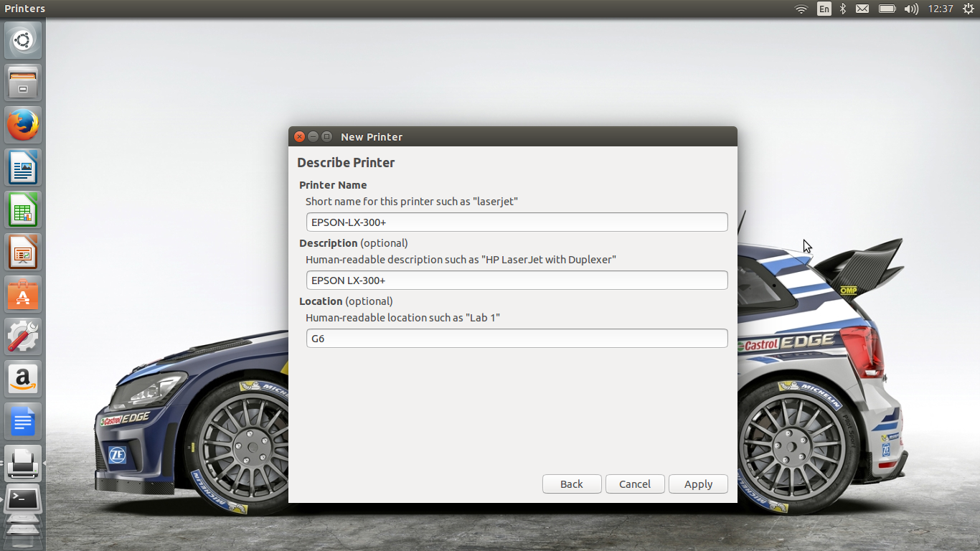Click the New Printer title bar text
This screenshot has width=980, height=551.
[372, 137]
